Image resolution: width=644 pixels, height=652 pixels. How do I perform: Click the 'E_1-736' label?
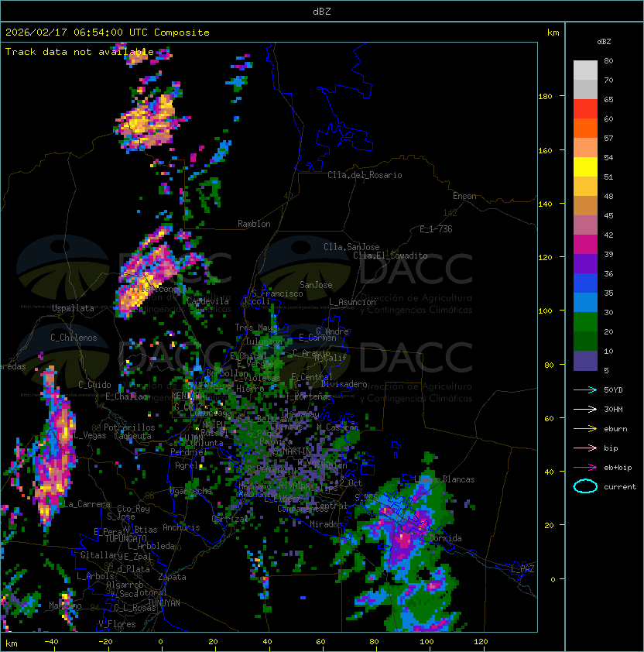tap(436, 229)
